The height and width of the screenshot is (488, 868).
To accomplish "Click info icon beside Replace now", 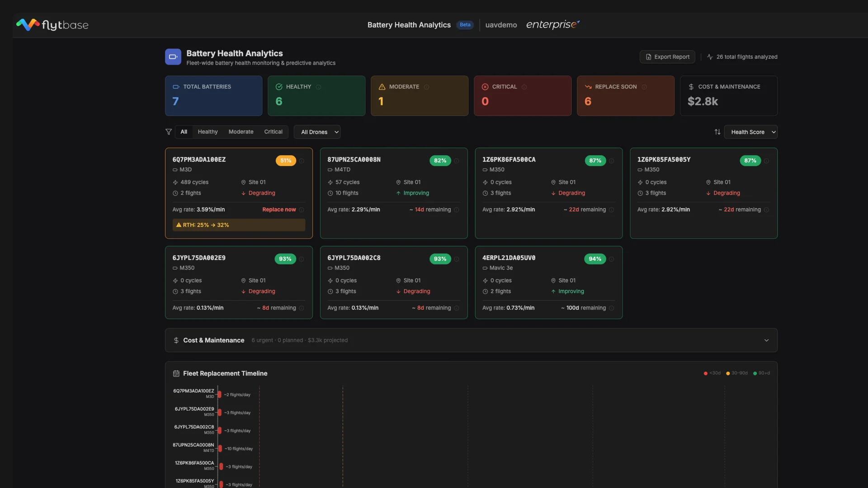I will [302, 210].
